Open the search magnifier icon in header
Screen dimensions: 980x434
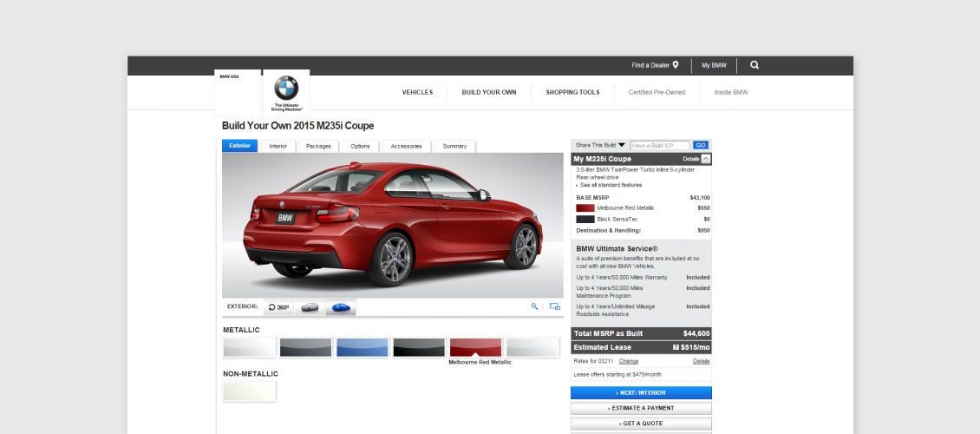coord(755,65)
